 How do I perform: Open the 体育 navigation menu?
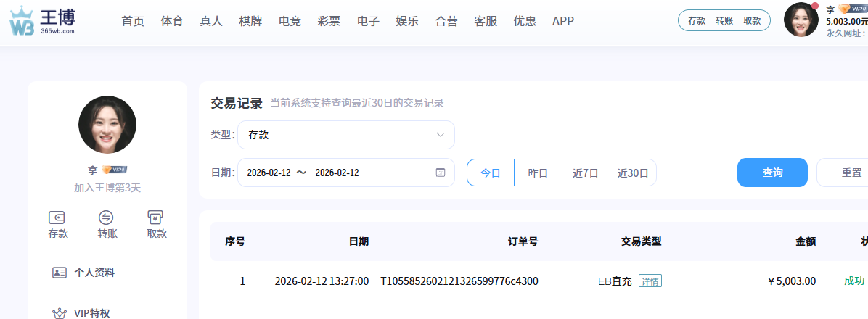172,21
